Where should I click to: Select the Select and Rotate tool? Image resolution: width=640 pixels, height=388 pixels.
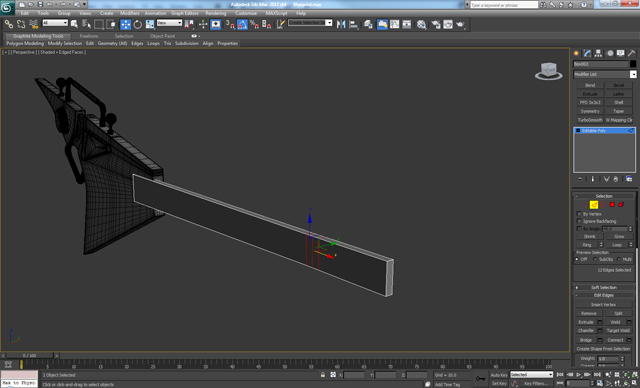(138, 24)
